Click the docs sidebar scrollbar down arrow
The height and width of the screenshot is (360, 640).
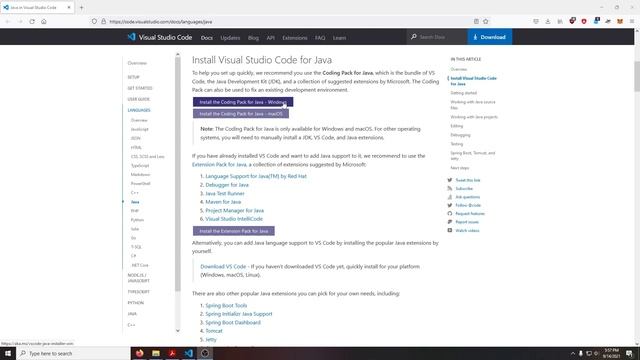tap(178, 331)
